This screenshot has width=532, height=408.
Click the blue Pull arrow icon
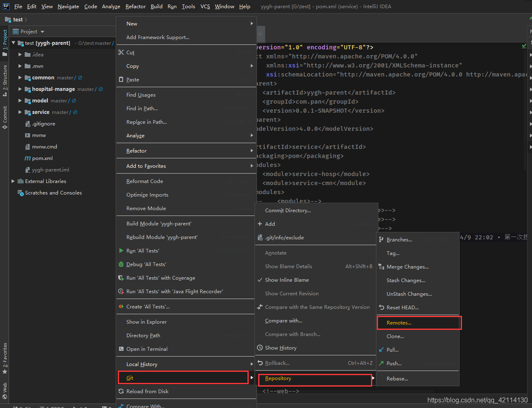pyautogui.click(x=381, y=350)
